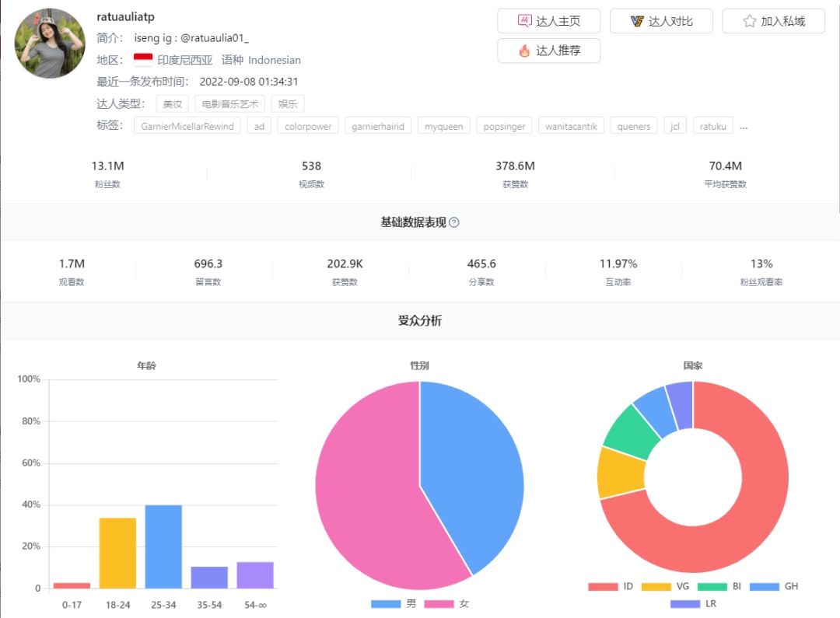This screenshot has height=618, width=840.
Task: Expand more tags with the ellipsis
Action: [744, 127]
